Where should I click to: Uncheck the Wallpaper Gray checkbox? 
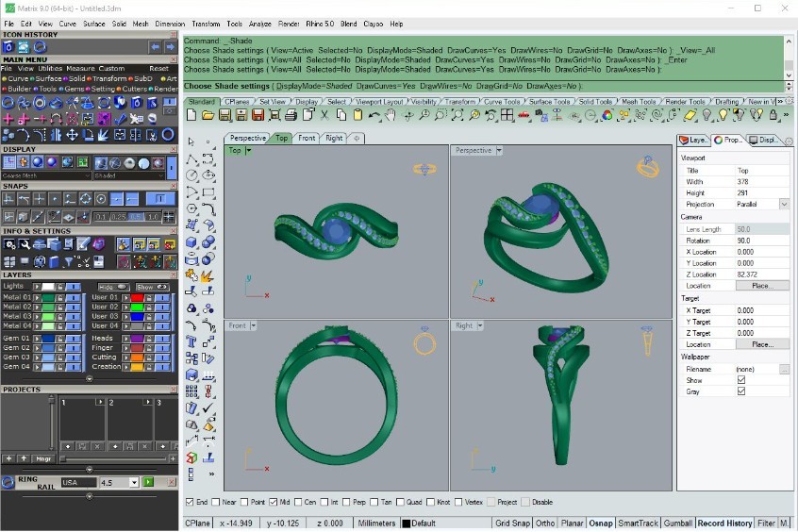point(740,391)
